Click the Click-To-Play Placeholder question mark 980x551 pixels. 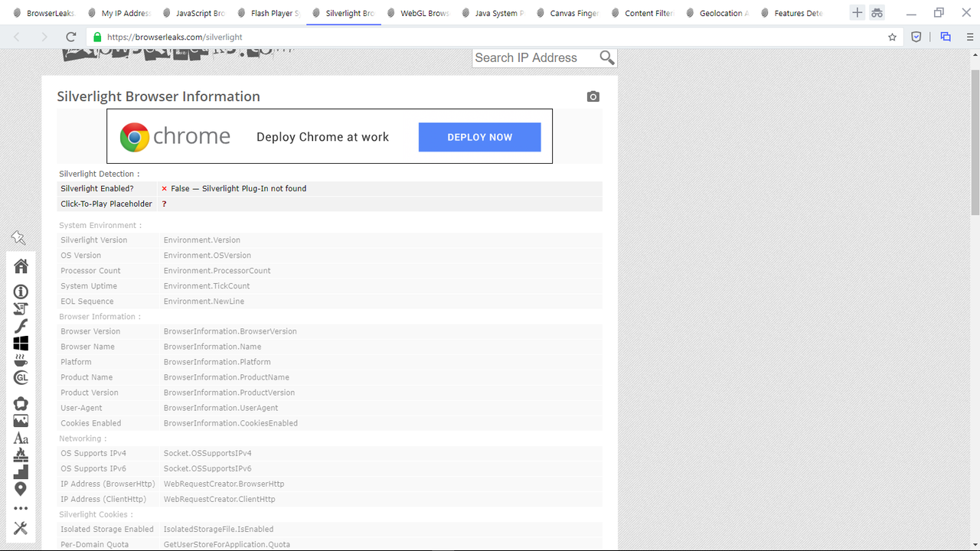point(164,204)
